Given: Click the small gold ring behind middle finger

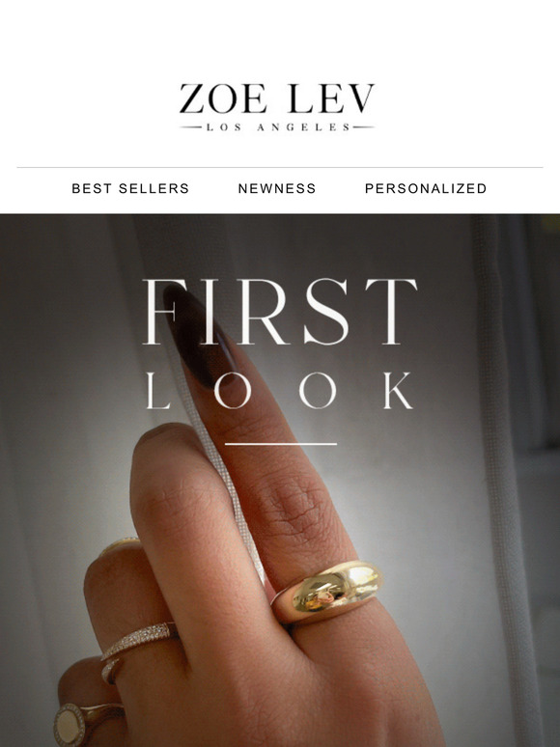Looking at the screenshot, I should (x=120, y=545).
